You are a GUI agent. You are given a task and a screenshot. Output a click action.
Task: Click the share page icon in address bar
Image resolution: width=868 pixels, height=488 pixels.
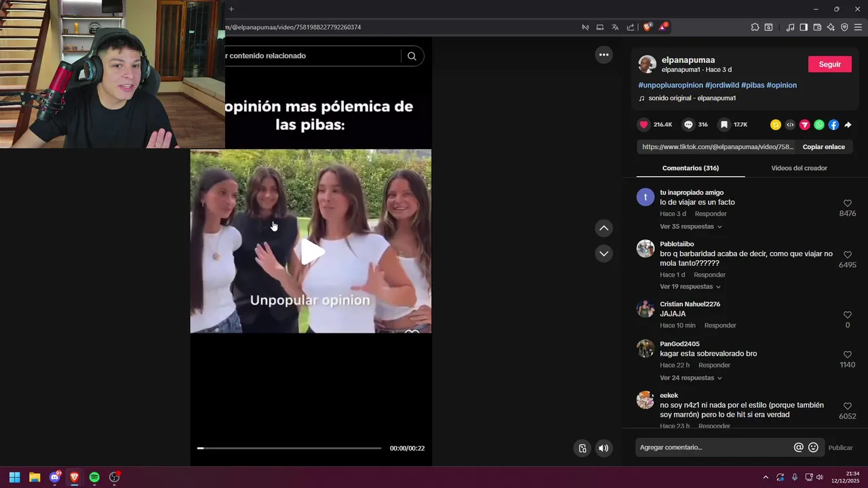click(x=631, y=27)
